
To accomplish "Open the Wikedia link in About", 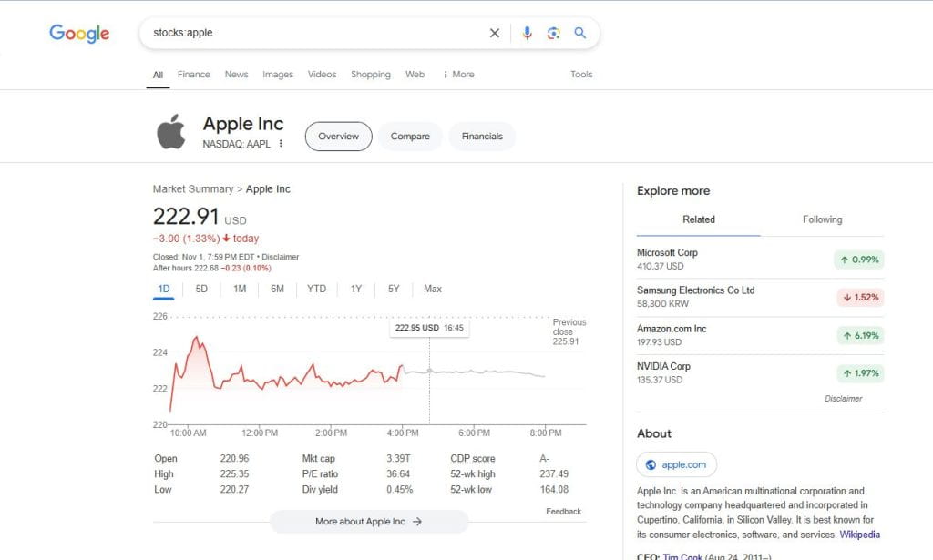I will [x=860, y=535].
